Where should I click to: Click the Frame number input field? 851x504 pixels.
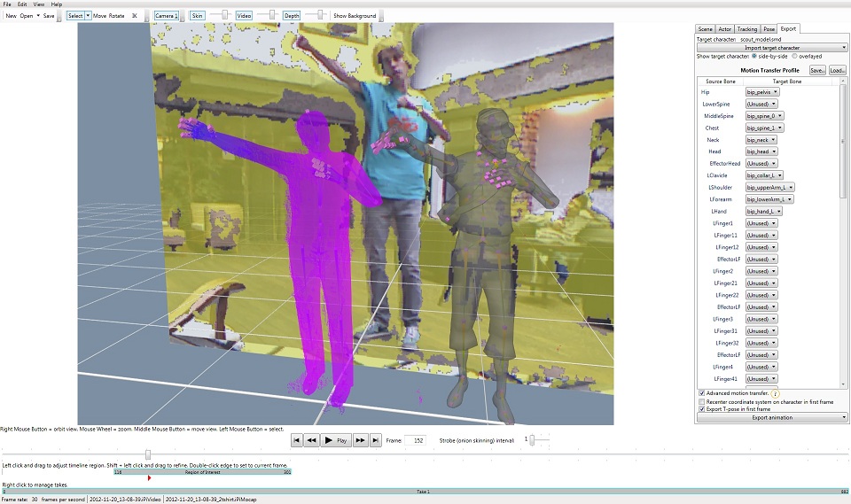pyautogui.click(x=415, y=440)
